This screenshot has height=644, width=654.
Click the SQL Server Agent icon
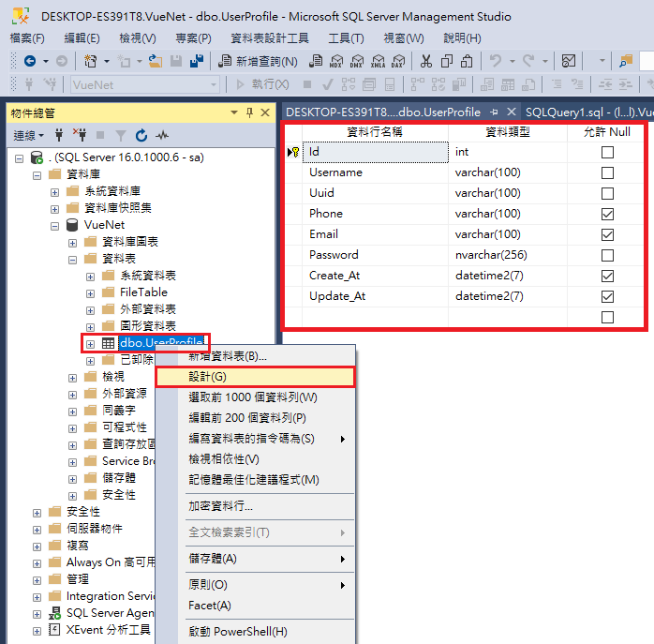coord(54,613)
